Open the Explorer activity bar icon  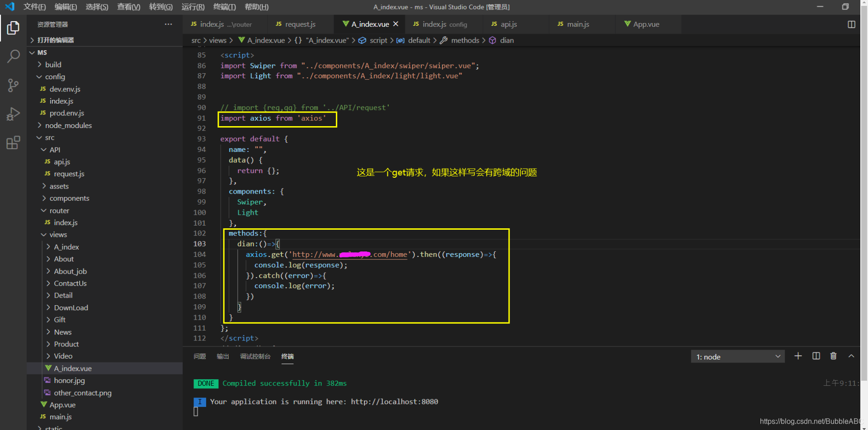pyautogui.click(x=13, y=28)
